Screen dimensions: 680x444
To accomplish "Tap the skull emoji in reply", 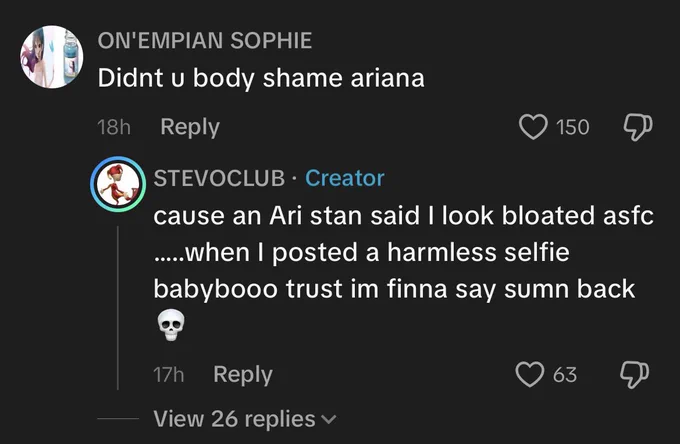I will click(170, 325).
